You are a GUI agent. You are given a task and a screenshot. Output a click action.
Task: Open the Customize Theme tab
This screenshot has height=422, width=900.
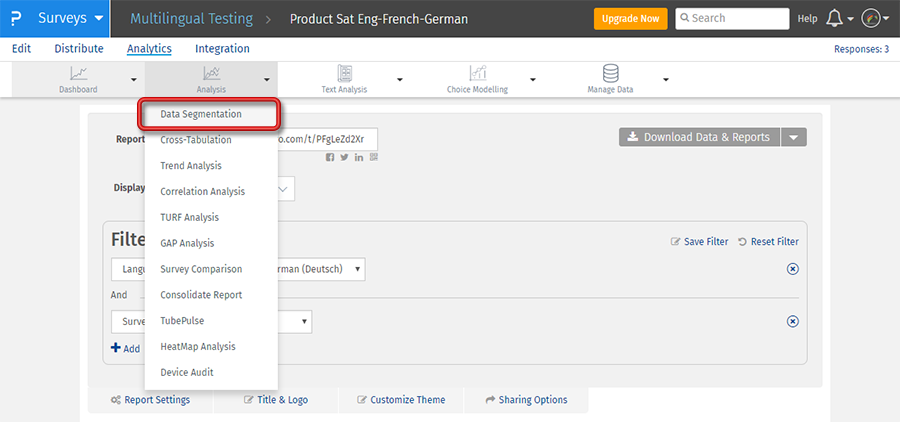(x=401, y=399)
